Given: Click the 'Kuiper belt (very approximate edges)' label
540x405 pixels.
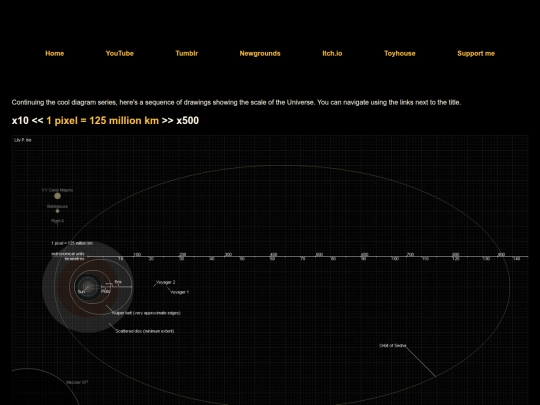Looking at the screenshot, I should (x=146, y=313).
